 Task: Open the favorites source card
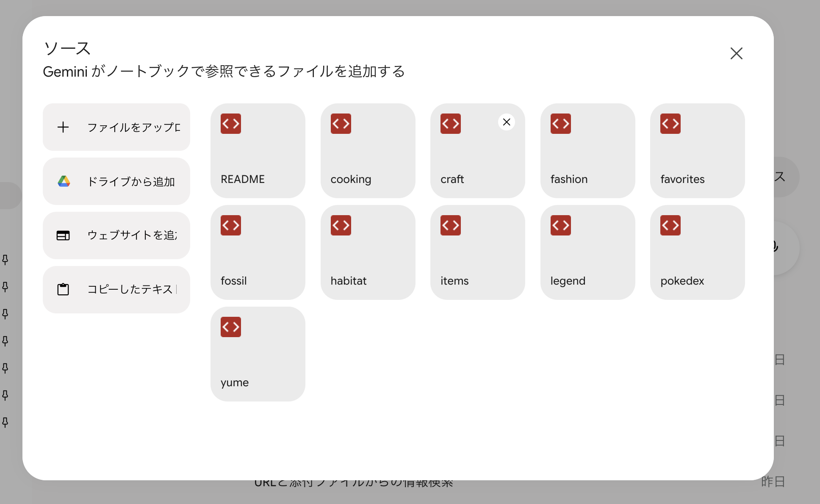pos(698,151)
